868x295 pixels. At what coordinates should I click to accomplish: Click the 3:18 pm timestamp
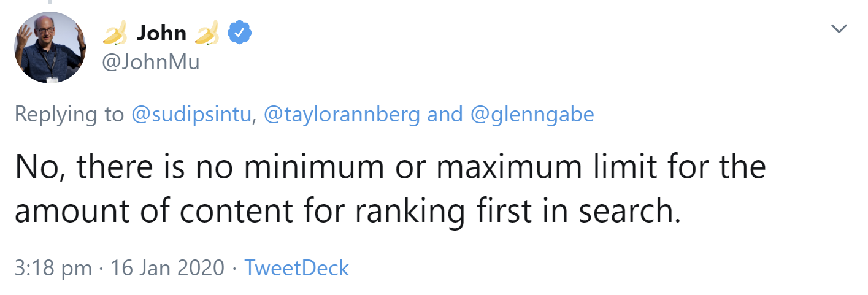(x=53, y=268)
